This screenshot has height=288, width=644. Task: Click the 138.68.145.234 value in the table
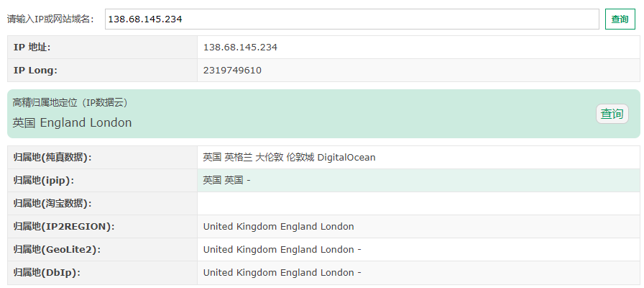click(240, 48)
